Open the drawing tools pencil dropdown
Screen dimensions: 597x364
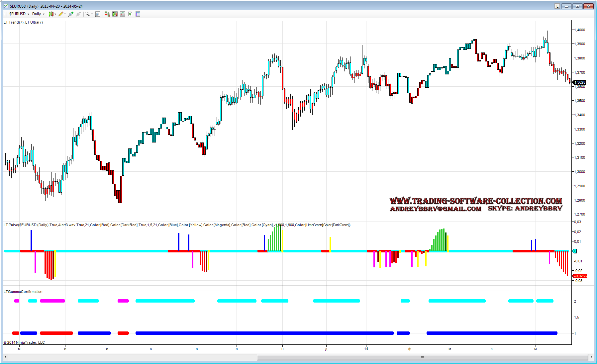click(62, 14)
